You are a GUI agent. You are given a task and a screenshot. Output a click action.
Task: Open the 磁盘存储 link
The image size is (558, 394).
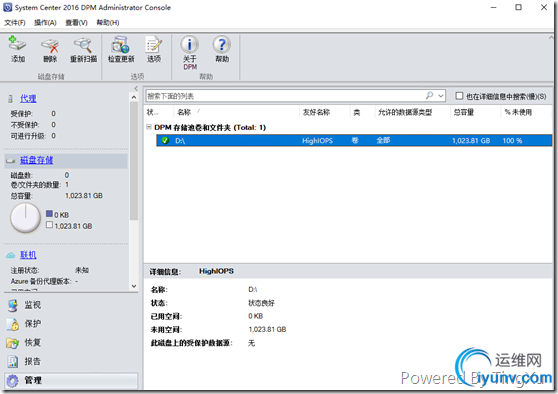[x=36, y=161]
